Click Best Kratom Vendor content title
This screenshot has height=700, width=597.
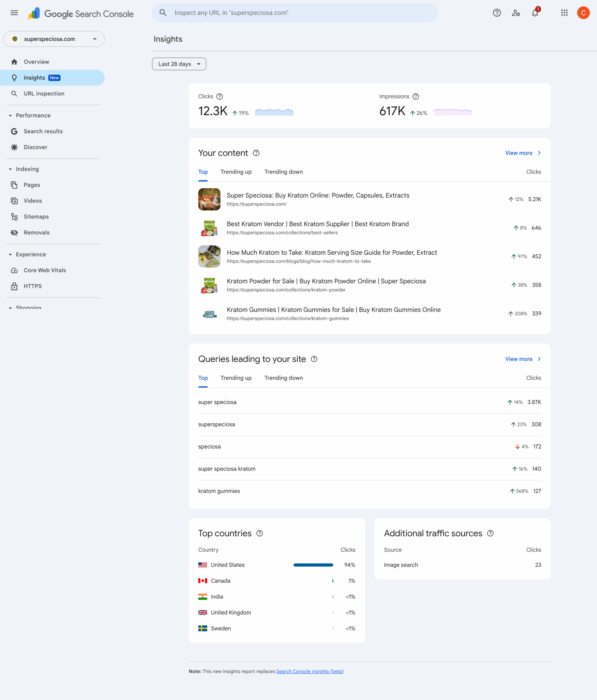317,224
